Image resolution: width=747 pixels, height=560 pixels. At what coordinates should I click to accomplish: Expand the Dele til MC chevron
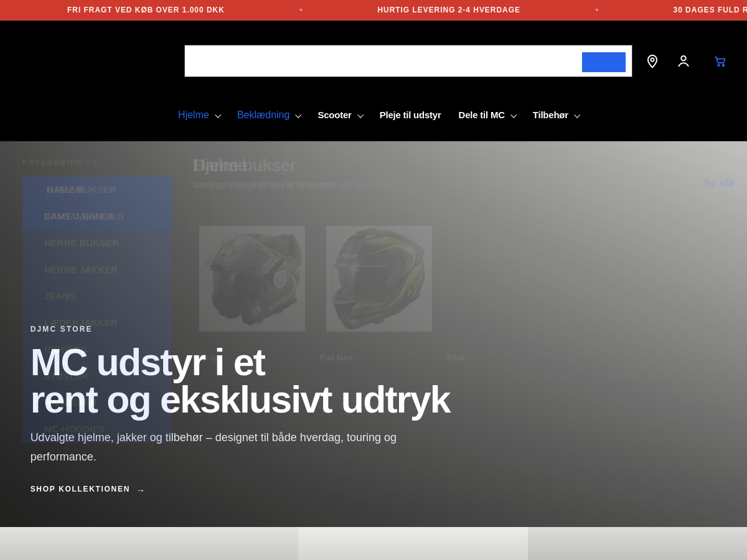click(x=514, y=116)
